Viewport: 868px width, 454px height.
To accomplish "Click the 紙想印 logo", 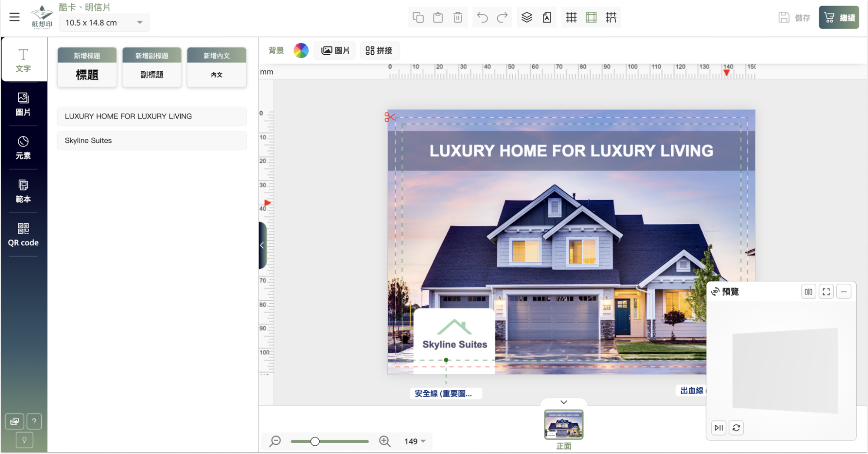I will (42, 17).
